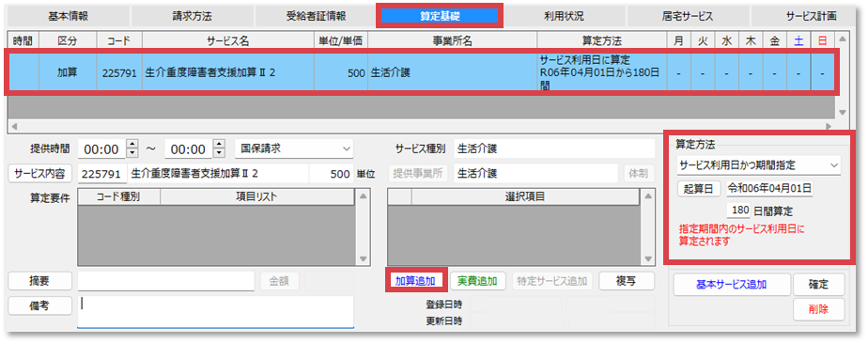Click the 実費追加 button
Screen dimensions: 868x344
click(x=477, y=281)
